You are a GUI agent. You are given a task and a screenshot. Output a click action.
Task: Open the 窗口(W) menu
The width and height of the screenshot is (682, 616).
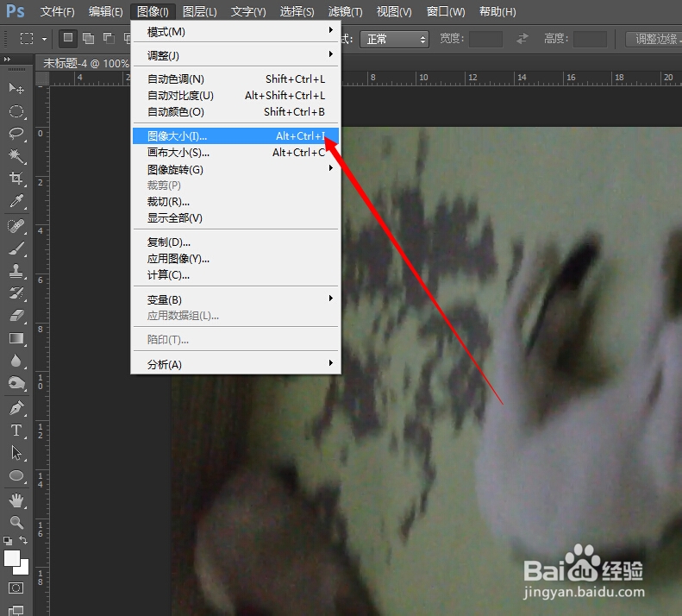click(446, 12)
